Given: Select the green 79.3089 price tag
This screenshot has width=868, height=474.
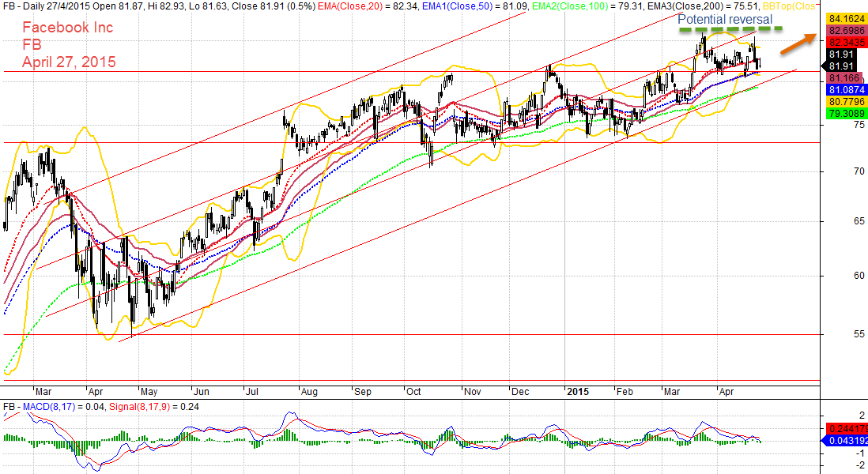Looking at the screenshot, I should coord(847,114).
